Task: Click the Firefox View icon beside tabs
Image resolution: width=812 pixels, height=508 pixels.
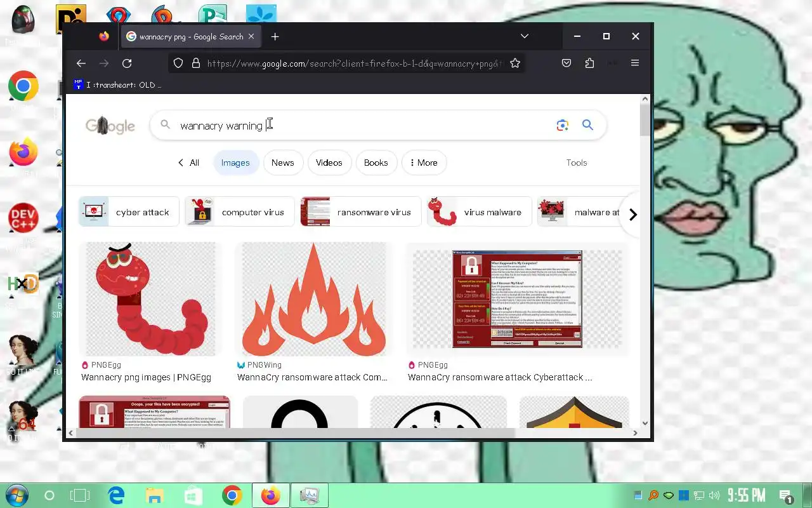Action: coord(104,37)
